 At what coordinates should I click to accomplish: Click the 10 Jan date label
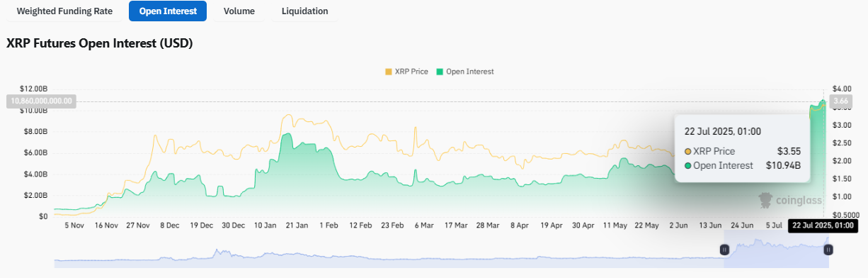tap(265, 226)
